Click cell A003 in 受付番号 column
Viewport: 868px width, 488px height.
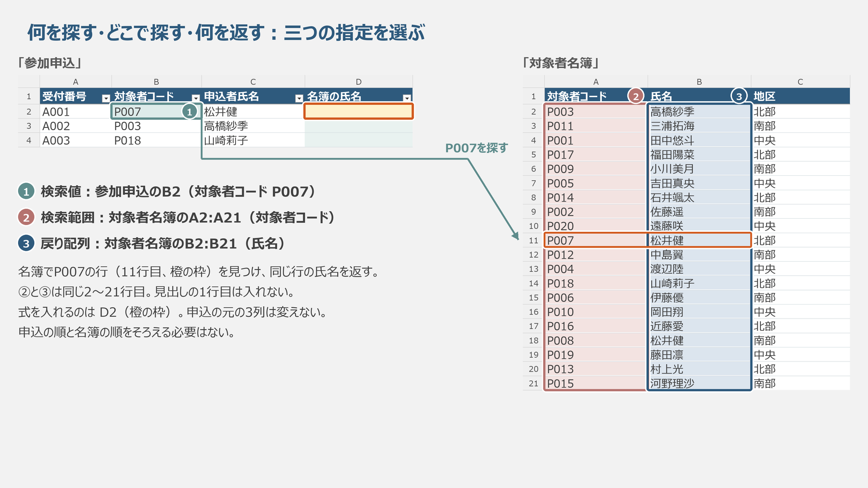point(75,141)
